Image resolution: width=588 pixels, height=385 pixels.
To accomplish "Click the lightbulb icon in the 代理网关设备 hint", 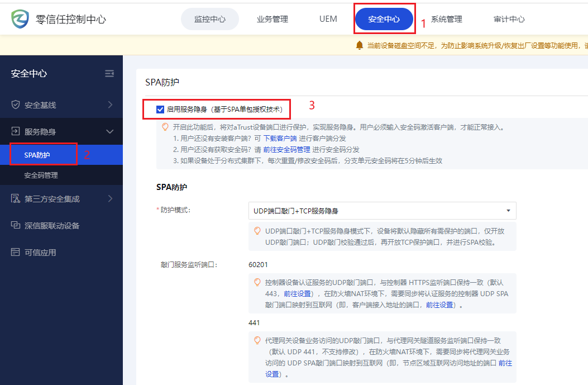I will click(x=257, y=340).
